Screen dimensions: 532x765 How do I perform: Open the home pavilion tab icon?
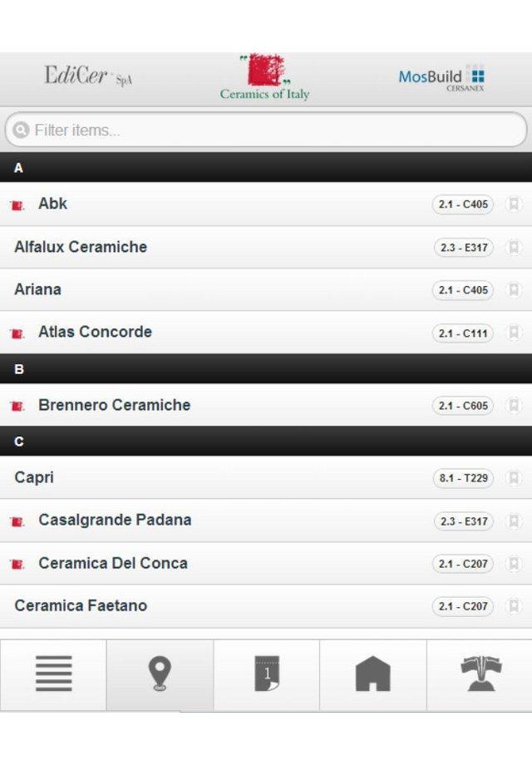tap(373, 674)
